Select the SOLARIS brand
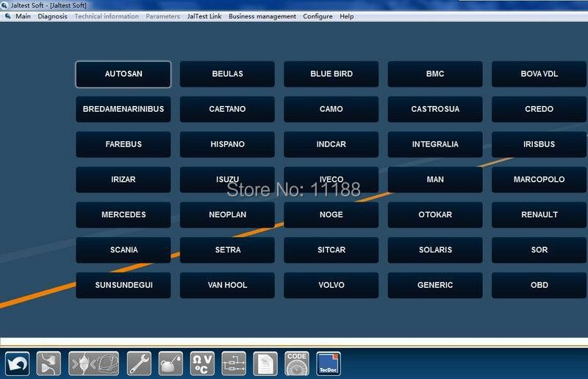The width and height of the screenshot is (588, 379). tap(435, 249)
